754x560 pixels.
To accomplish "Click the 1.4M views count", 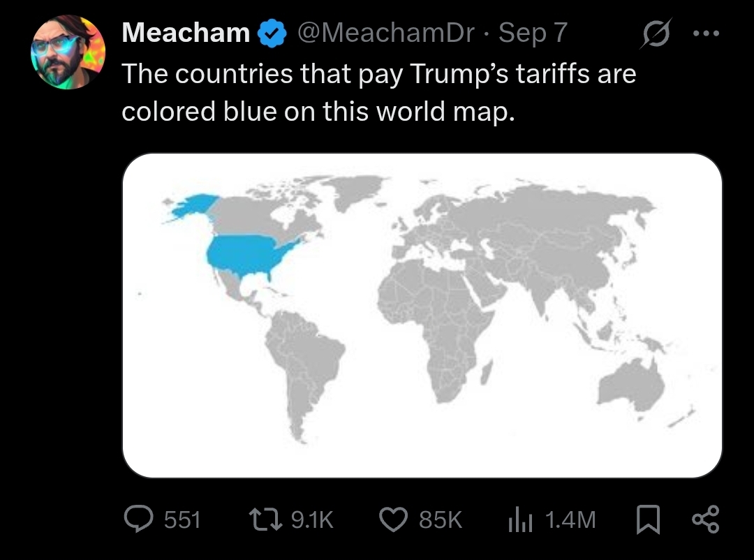I will pyautogui.click(x=570, y=520).
